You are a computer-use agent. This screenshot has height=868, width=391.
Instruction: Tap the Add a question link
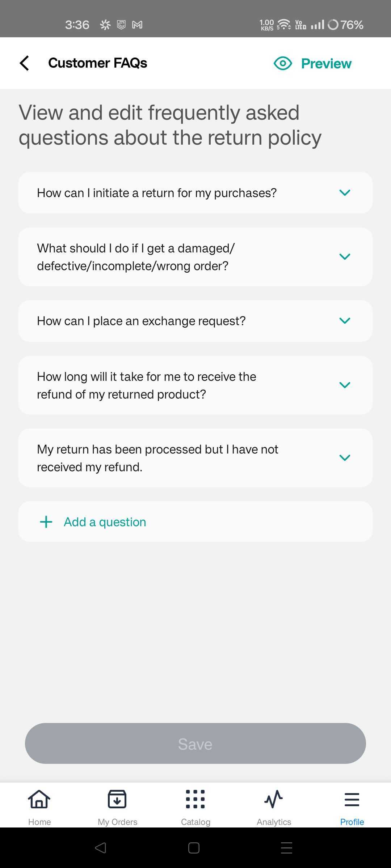click(x=105, y=522)
